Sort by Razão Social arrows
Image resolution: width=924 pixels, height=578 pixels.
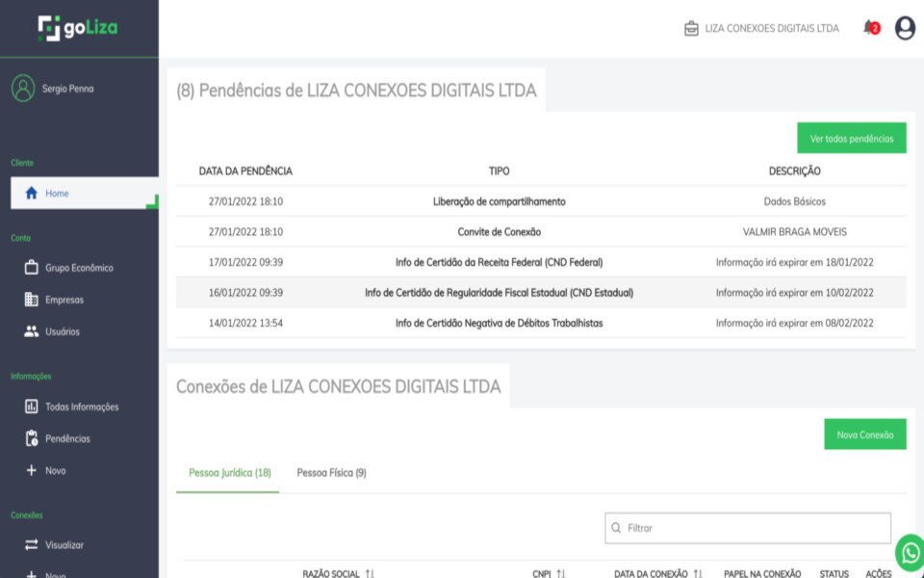coord(370,574)
